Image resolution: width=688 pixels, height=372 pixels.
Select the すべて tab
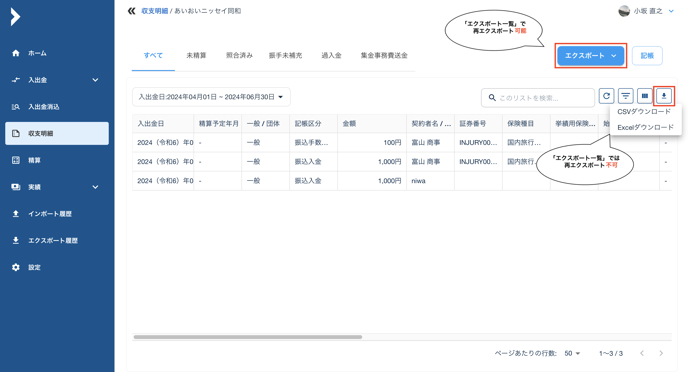click(x=153, y=55)
